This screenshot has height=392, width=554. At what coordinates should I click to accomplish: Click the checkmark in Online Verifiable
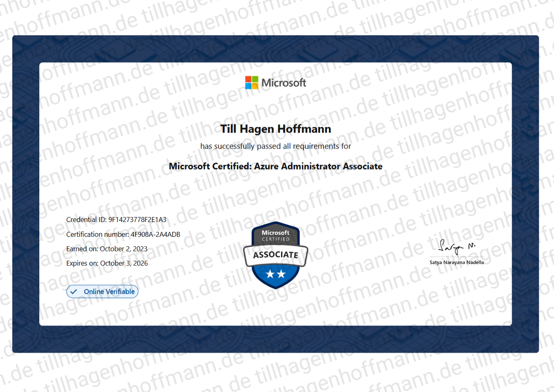pyautogui.click(x=74, y=291)
